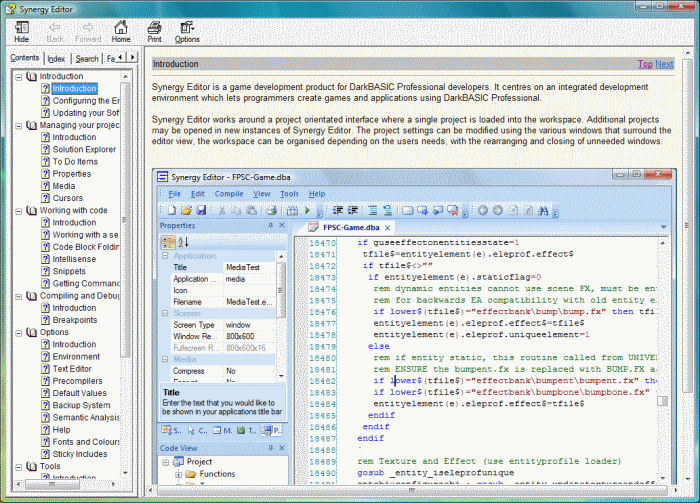Viewport: 700px width, 503px height.
Task: Click the Cut scissors icon in embedded editor
Action: [x=222, y=210]
